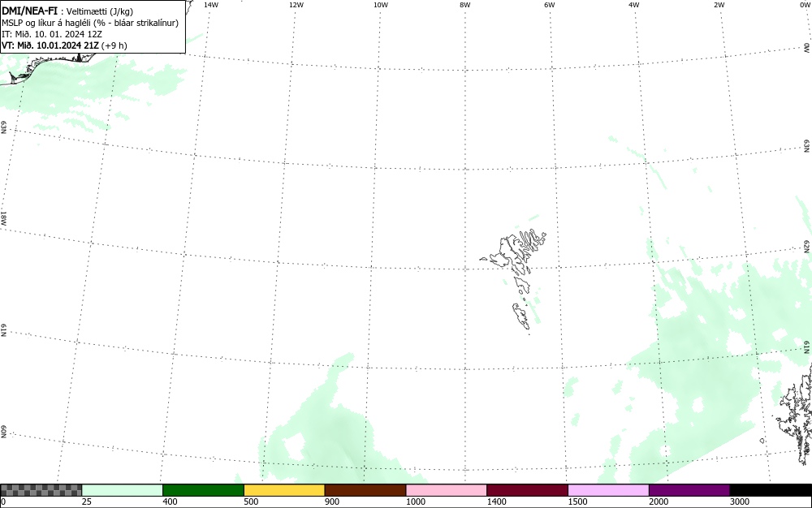Click the 12W longitude label
The height and width of the screenshot is (508, 812).
pyautogui.click(x=296, y=5)
